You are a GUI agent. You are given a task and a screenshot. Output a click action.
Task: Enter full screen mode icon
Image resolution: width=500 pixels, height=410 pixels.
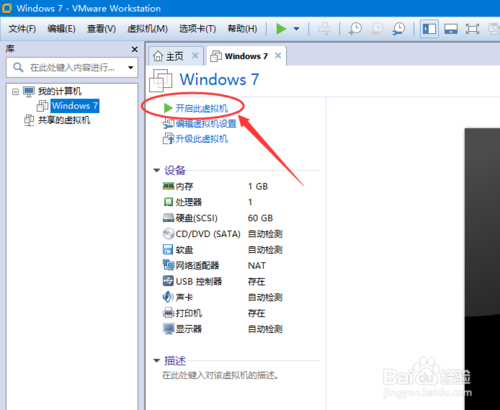[472, 29]
